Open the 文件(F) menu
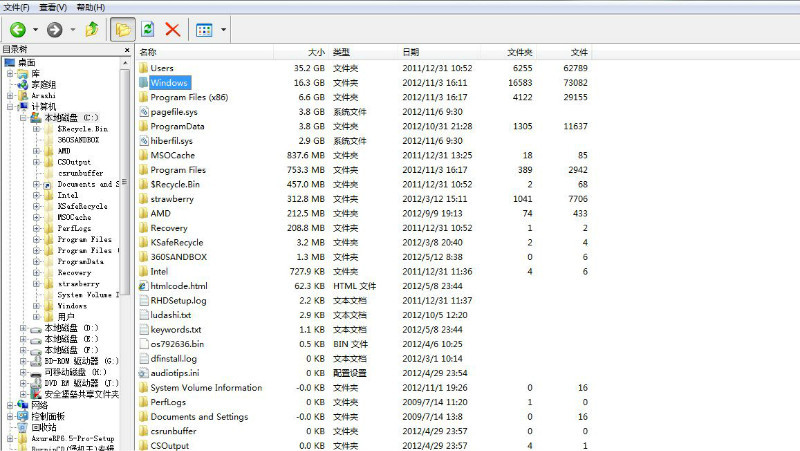This screenshot has height=451, width=800. [16, 7]
